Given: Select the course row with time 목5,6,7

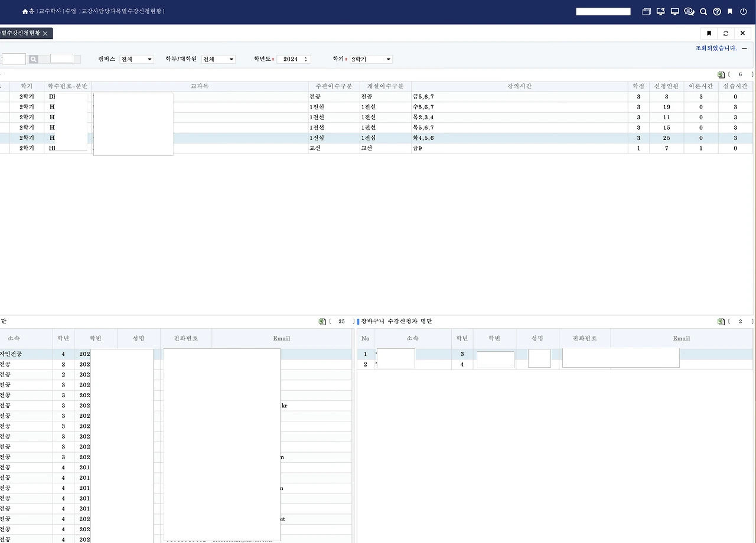Looking at the screenshot, I should (376, 127).
